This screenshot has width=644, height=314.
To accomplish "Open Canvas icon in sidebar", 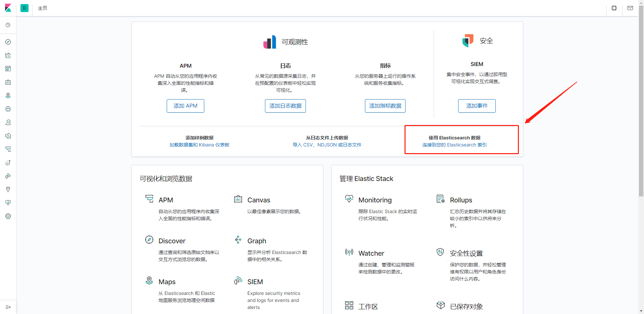I will (x=8, y=82).
